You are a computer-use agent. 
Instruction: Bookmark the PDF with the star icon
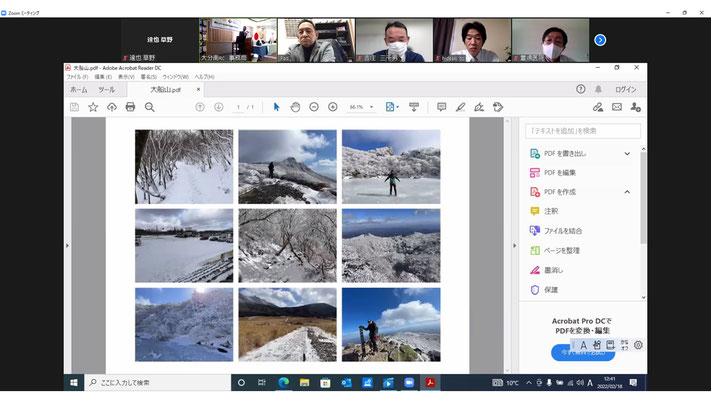point(93,107)
